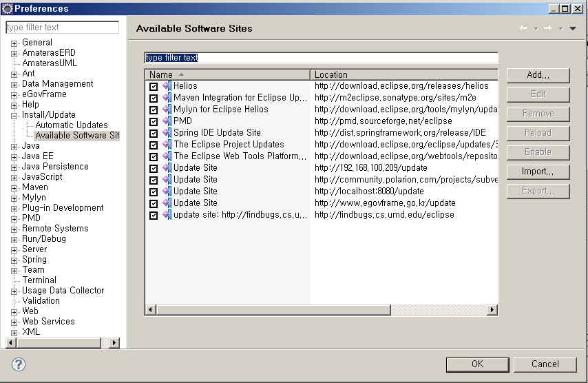Click the Helios update site icon

(x=167, y=86)
